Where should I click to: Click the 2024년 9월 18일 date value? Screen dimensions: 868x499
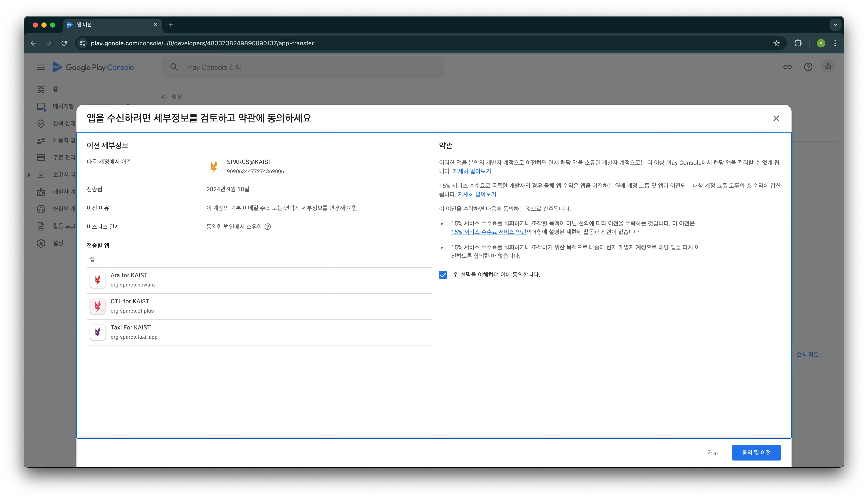228,189
